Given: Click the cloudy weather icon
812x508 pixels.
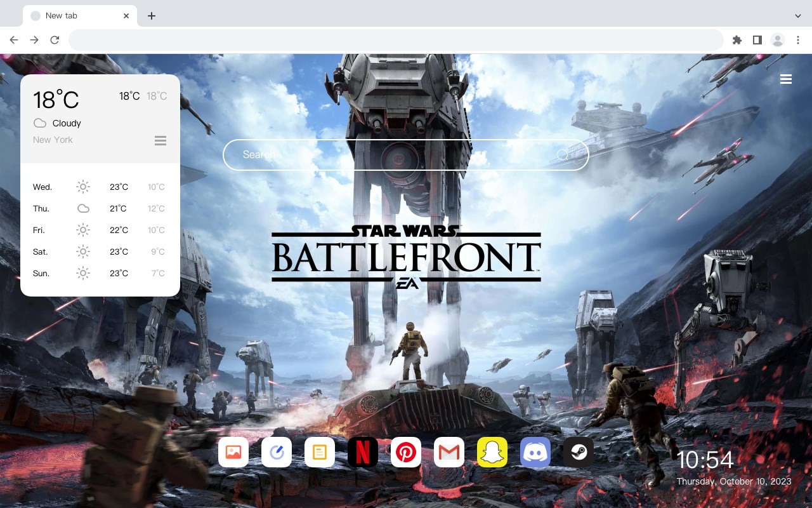Looking at the screenshot, I should pyautogui.click(x=39, y=123).
